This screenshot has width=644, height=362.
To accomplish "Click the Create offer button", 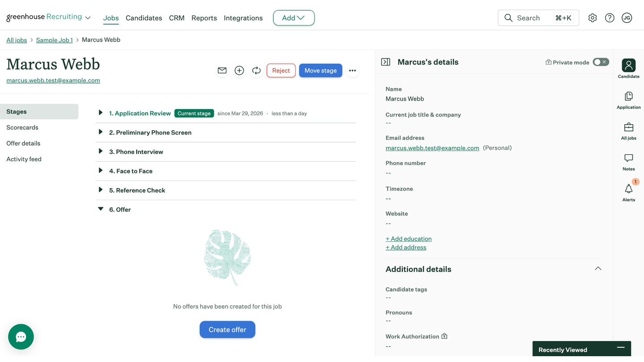I will tap(227, 329).
